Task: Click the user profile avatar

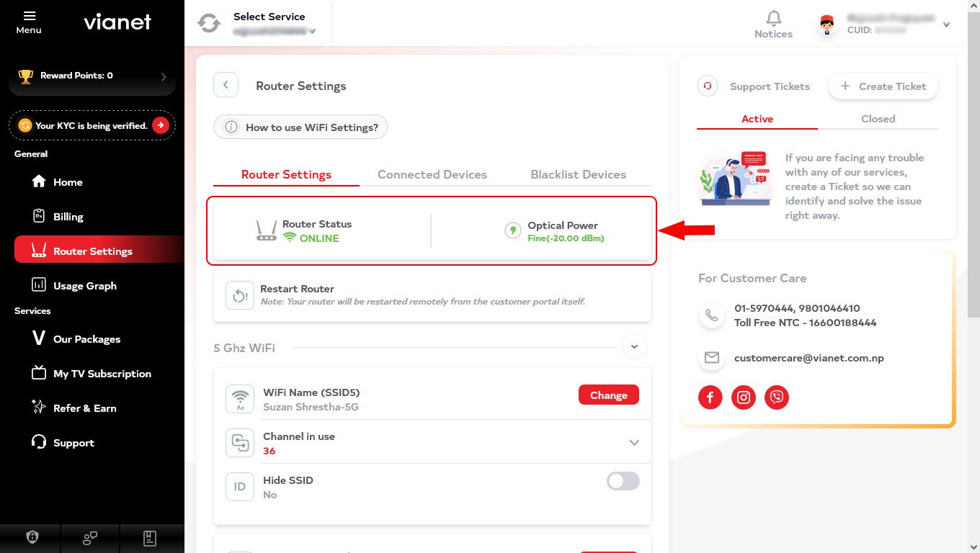Action: tap(827, 25)
